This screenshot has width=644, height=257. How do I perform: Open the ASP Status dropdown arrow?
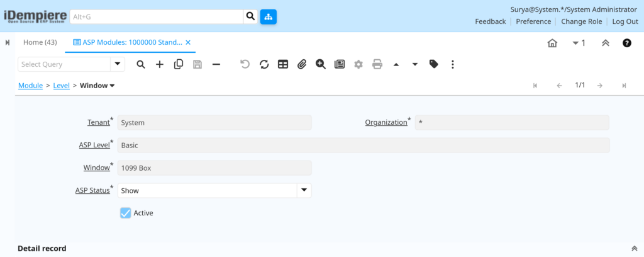304,190
